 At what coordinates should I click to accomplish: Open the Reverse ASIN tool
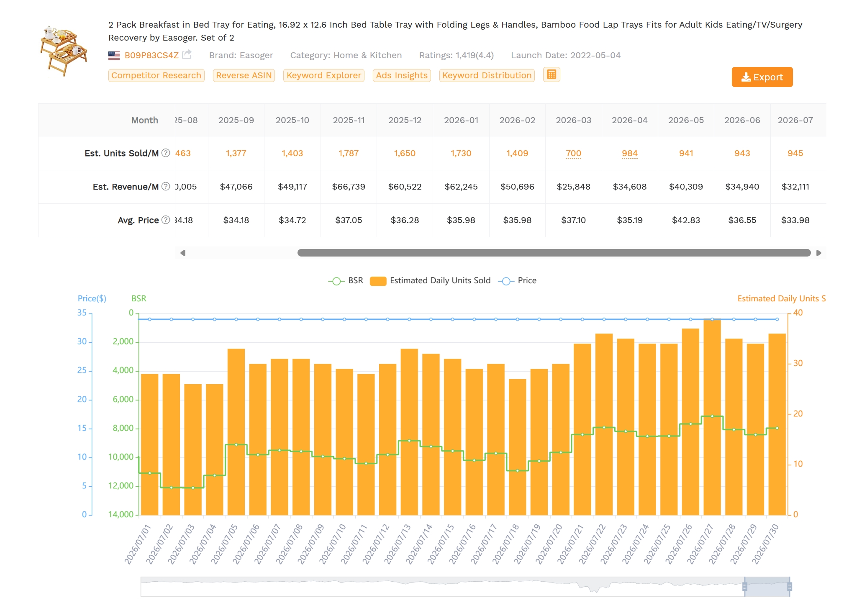point(244,75)
